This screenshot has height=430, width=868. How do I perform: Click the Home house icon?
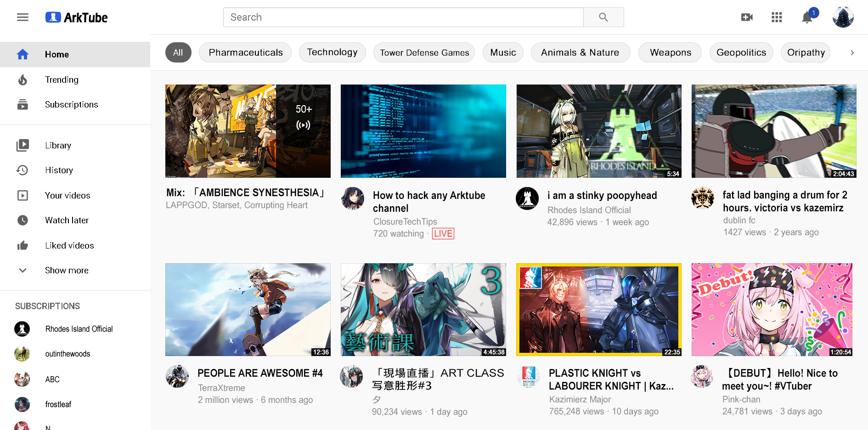[x=23, y=54]
